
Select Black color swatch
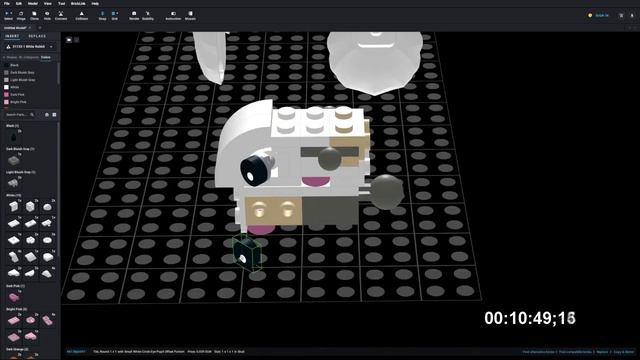6,65
